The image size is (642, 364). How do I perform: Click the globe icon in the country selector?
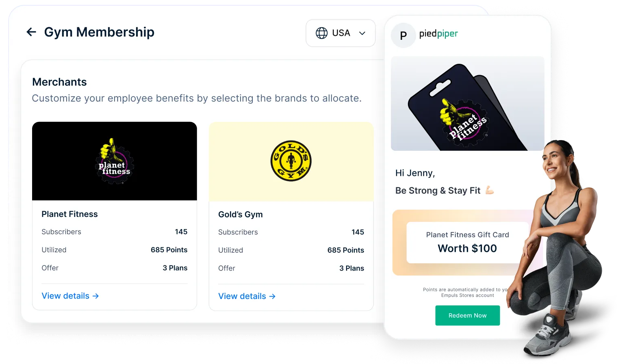321,33
